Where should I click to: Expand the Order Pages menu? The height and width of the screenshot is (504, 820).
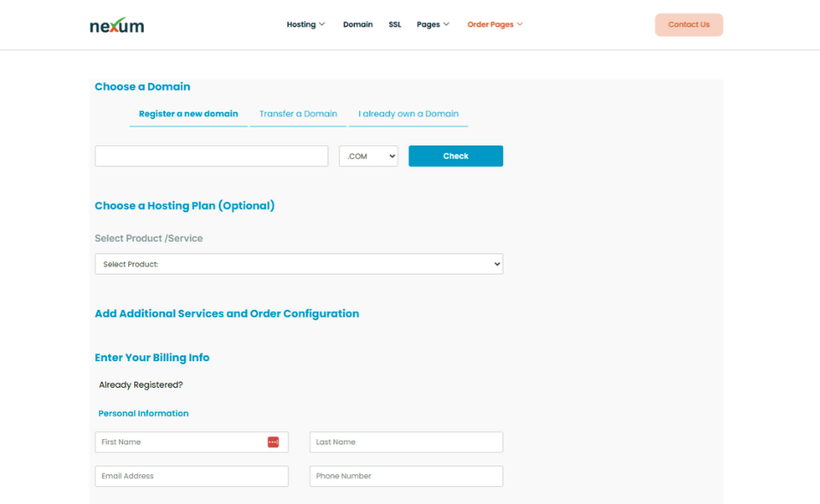495,25
